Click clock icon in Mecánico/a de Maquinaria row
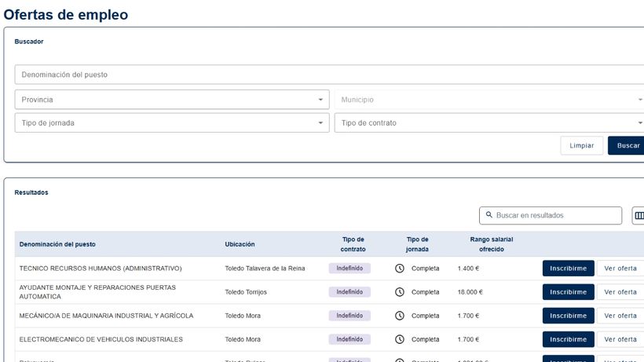Image resolution: width=644 pixels, height=362 pixels. click(399, 316)
